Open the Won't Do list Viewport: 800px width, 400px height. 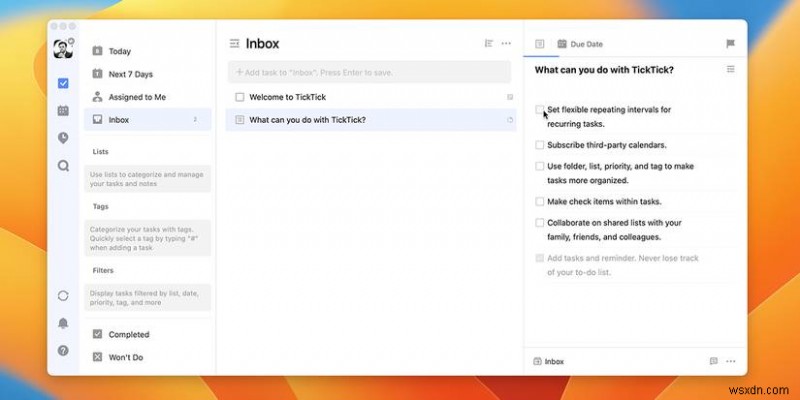pos(147,357)
